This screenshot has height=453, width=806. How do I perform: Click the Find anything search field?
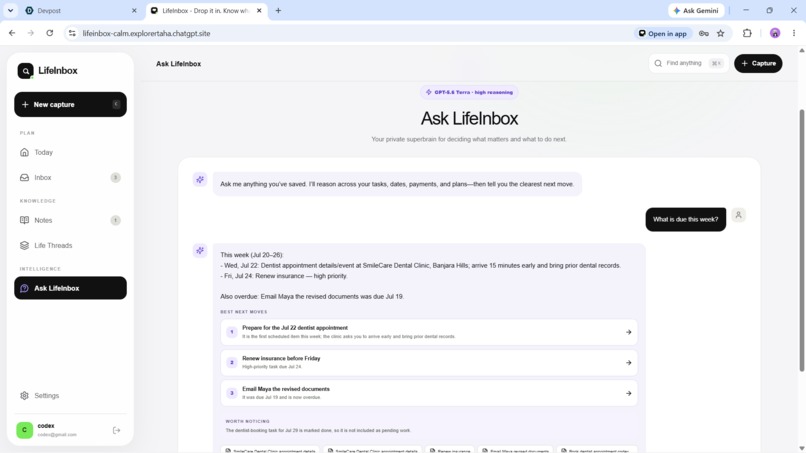[x=689, y=63]
